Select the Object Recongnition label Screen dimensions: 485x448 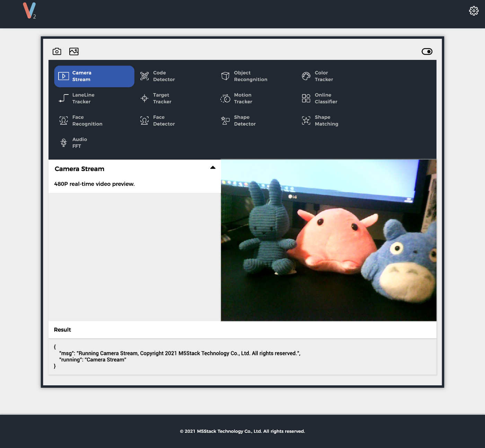click(x=250, y=76)
